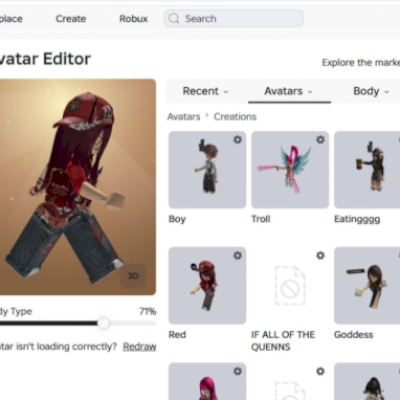Click the IF ALL OF THE QUENNS label
The image size is (400, 400).
pyautogui.click(x=283, y=341)
